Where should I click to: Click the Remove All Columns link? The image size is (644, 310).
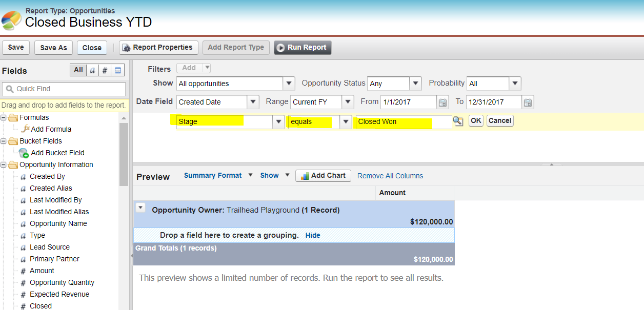[x=390, y=176]
